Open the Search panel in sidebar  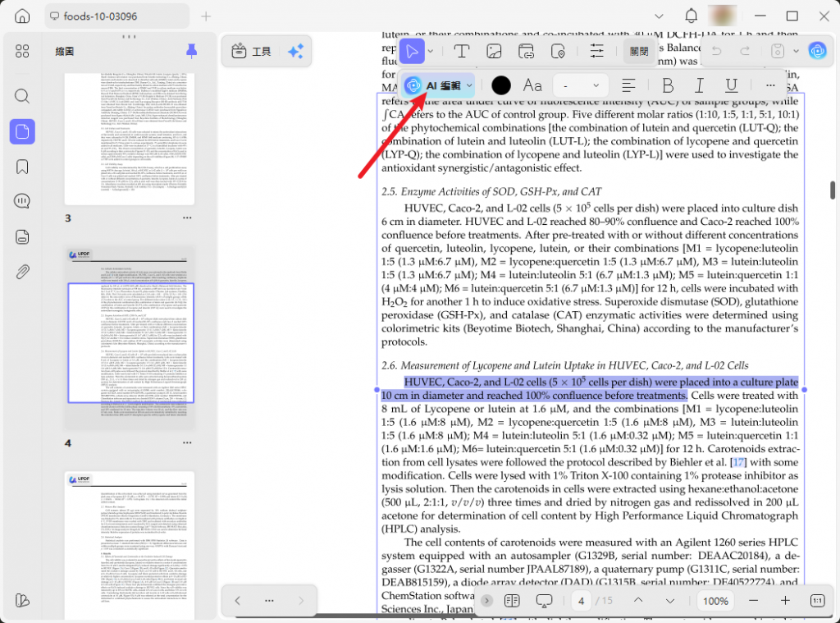pyautogui.click(x=22, y=97)
